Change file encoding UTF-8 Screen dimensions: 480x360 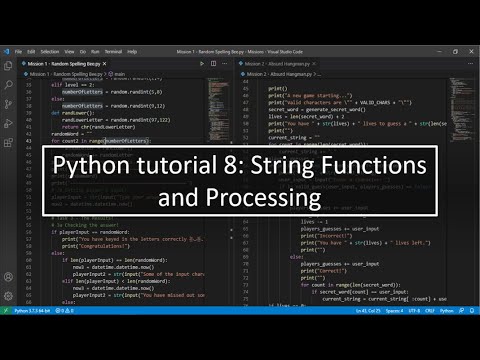tap(414, 311)
